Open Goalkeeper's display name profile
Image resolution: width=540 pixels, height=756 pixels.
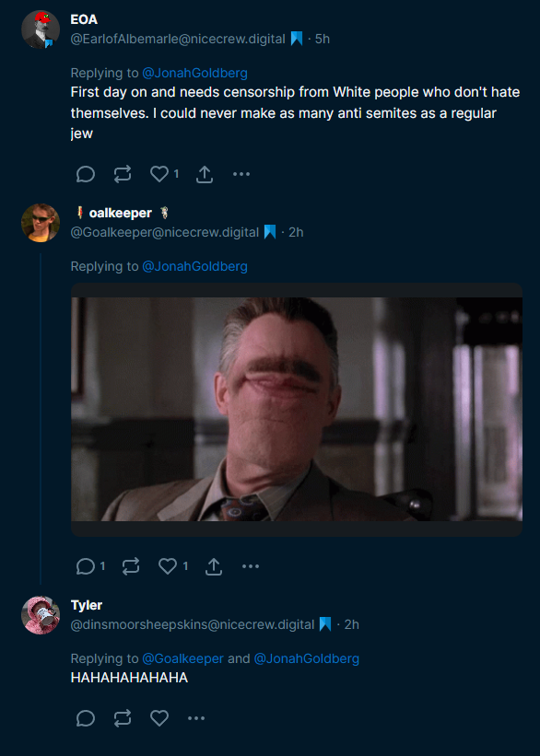click(122, 213)
